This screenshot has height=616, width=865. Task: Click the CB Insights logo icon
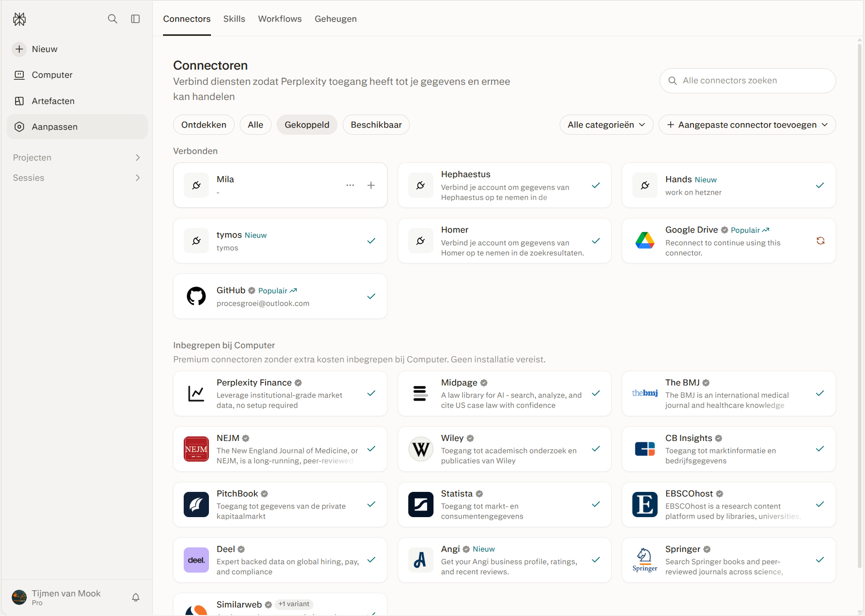(645, 449)
